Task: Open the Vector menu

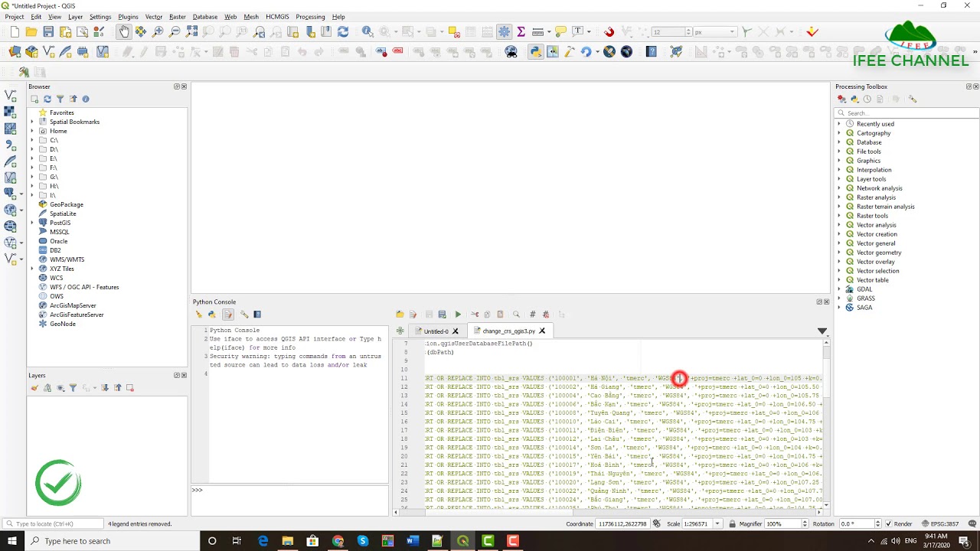Action: [x=153, y=16]
